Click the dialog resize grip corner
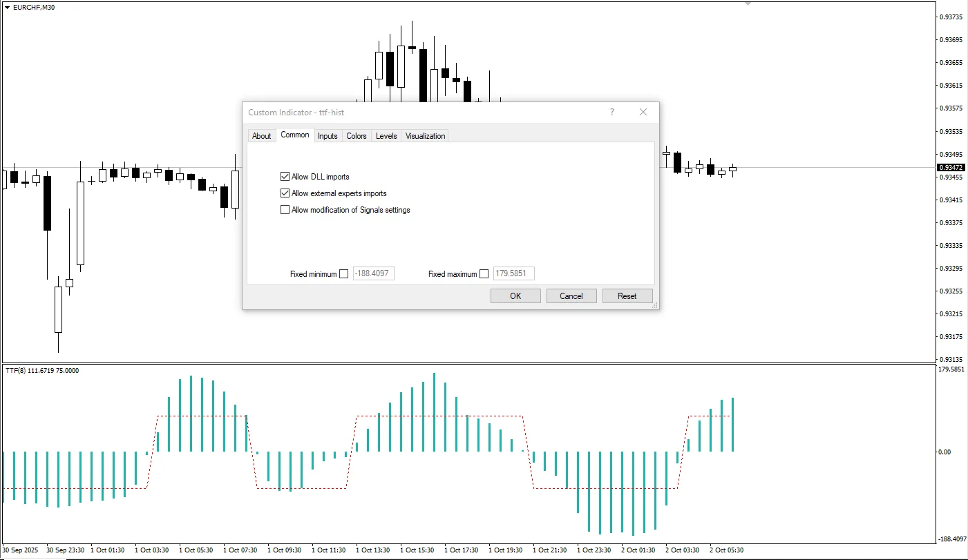Viewport: 968px width, 560px height. 656,305
